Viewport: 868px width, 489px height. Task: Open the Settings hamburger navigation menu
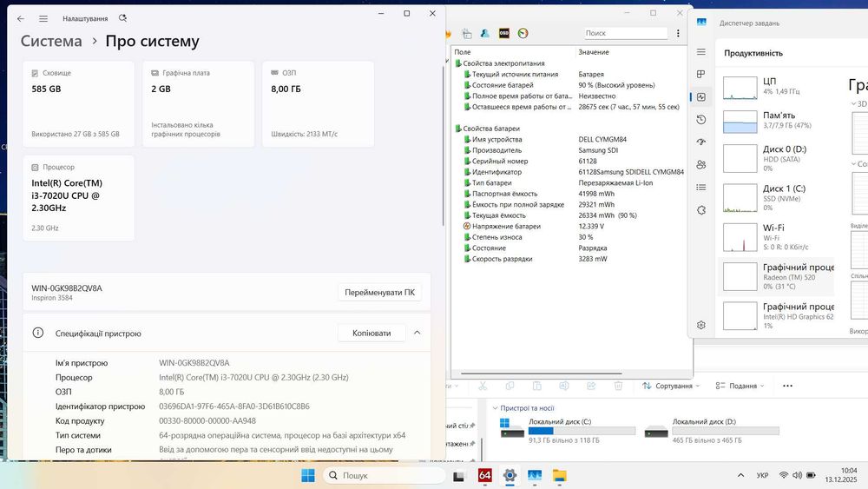(x=43, y=19)
